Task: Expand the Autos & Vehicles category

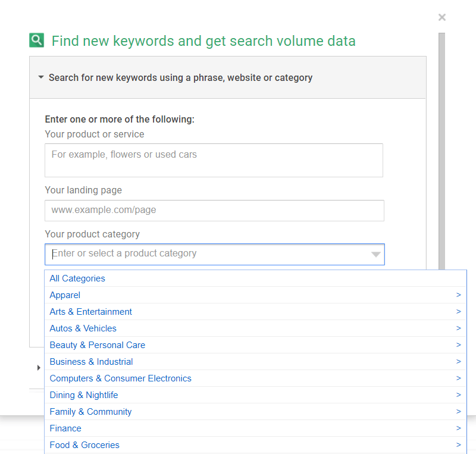Action: [x=458, y=328]
